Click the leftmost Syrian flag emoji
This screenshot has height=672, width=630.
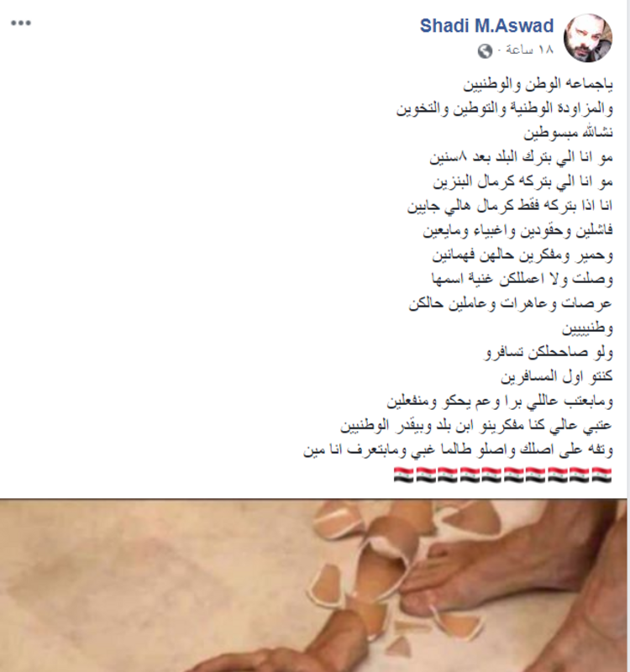tap(404, 475)
